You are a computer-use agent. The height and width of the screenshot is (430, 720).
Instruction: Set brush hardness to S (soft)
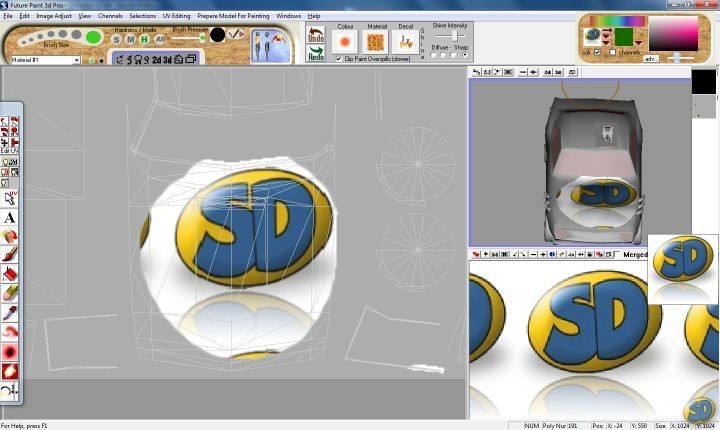[x=117, y=40]
